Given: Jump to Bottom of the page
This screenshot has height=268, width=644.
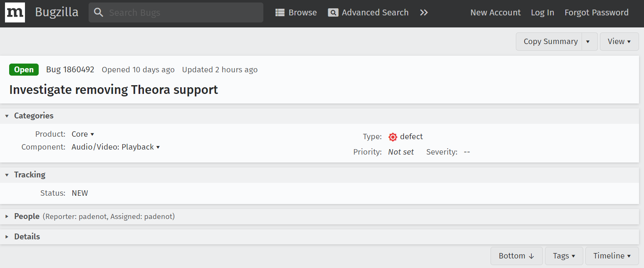Looking at the screenshot, I should [x=516, y=256].
